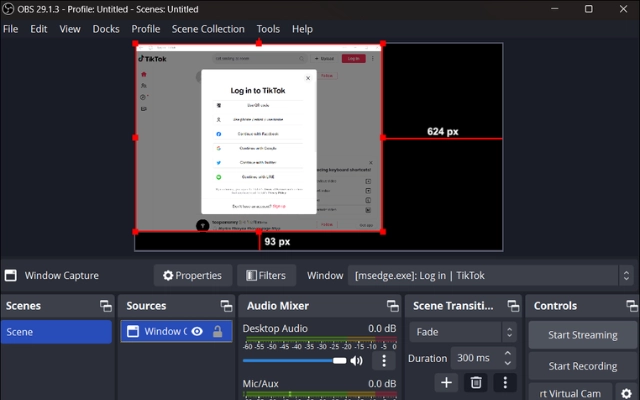The height and width of the screenshot is (400, 640).
Task: Pop out the Audio Mixer dock
Action: [393, 306]
